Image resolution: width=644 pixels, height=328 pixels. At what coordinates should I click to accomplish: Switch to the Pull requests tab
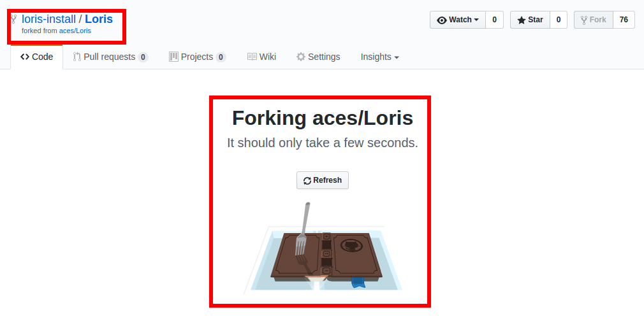110,57
